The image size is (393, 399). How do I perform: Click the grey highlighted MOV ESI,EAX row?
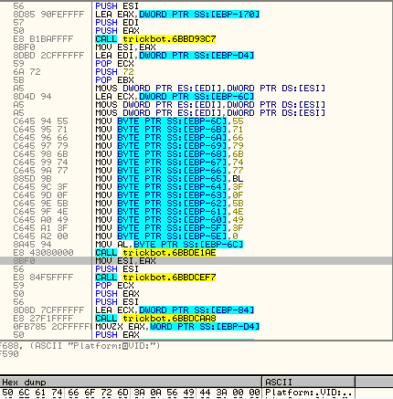pyautogui.click(x=196, y=261)
